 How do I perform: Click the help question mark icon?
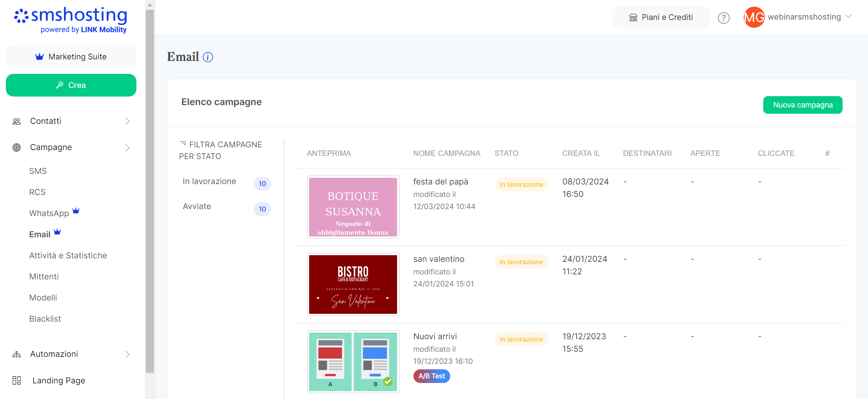pyautogui.click(x=723, y=18)
